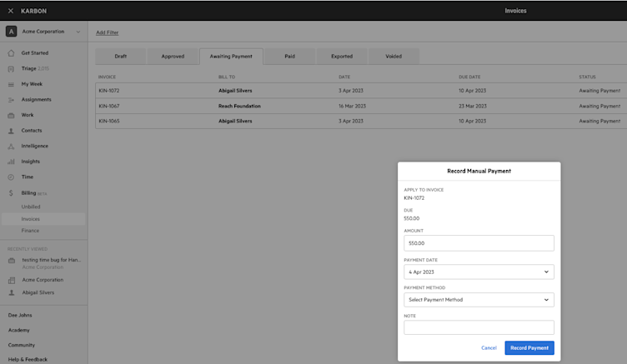Open Triage in sidebar

(29, 68)
